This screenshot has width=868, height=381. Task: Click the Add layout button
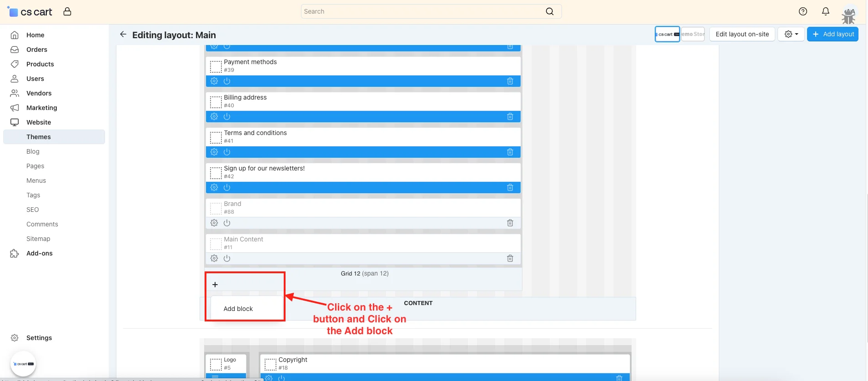833,34
